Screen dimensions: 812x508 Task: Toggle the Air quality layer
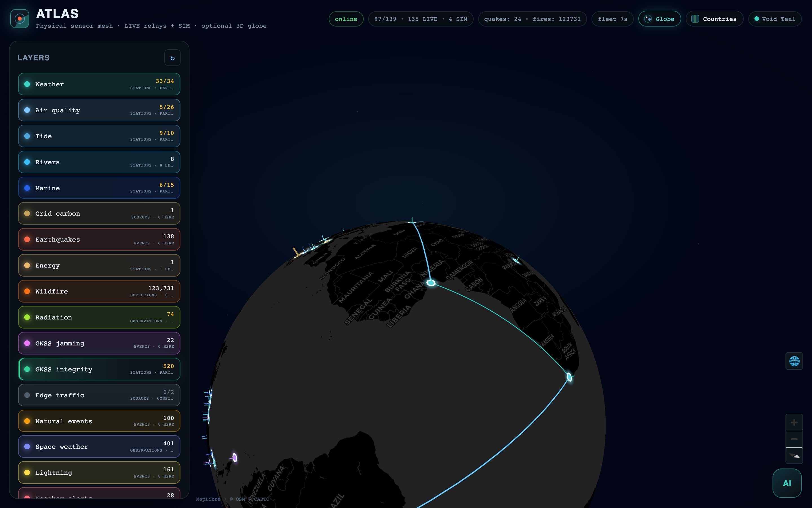click(x=99, y=110)
